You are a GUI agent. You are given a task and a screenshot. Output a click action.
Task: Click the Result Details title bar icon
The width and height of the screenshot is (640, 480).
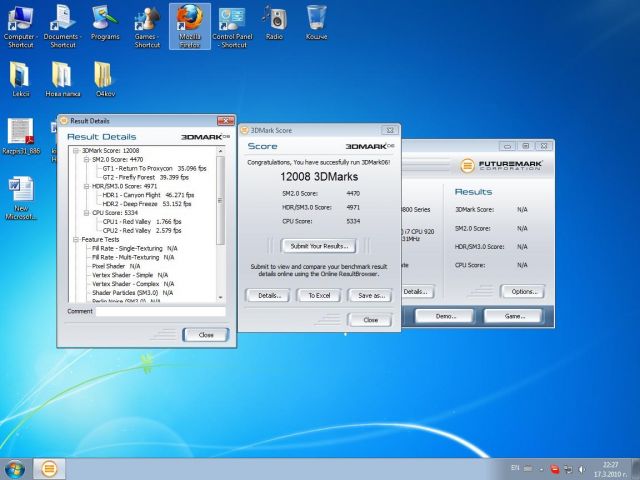[x=64, y=121]
